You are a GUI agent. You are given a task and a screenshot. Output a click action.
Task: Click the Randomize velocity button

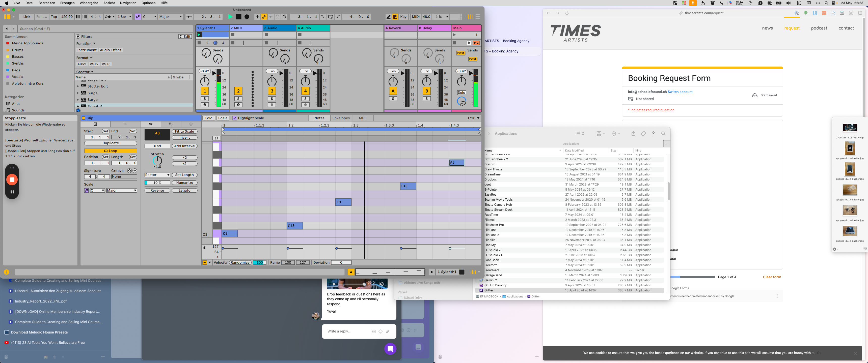(240, 262)
